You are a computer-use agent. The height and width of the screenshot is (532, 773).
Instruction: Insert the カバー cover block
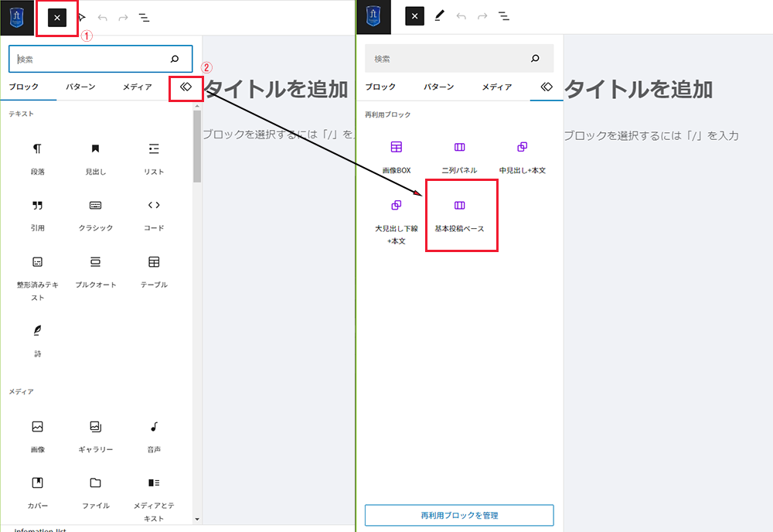pos(37,493)
